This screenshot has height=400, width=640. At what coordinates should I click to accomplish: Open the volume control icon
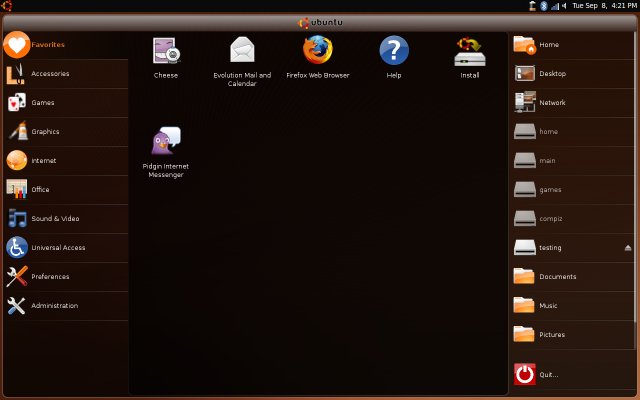[x=564, y=6]
